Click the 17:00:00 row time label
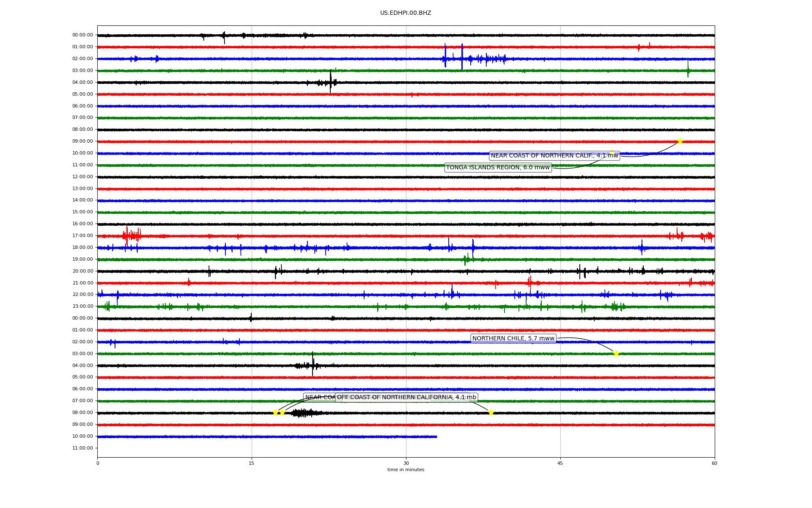The image size is (812, 508). pyautogui.click(x=82, y=236)
